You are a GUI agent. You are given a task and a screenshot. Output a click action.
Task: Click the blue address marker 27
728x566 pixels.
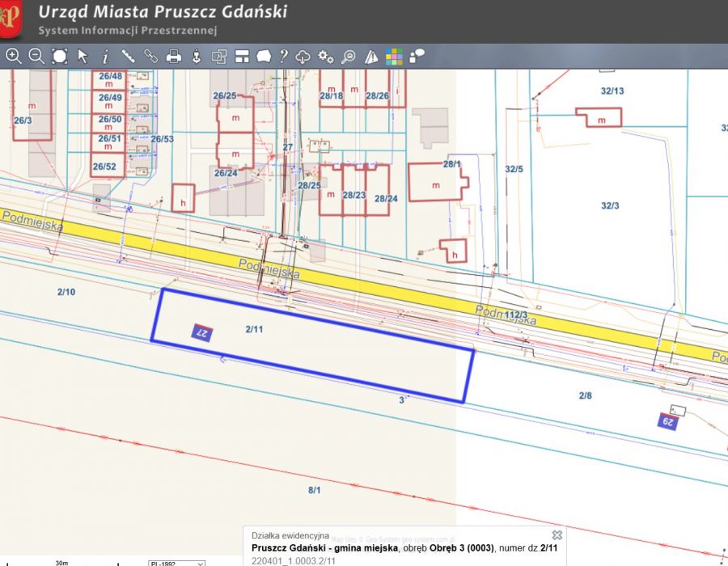coord(201,332)
